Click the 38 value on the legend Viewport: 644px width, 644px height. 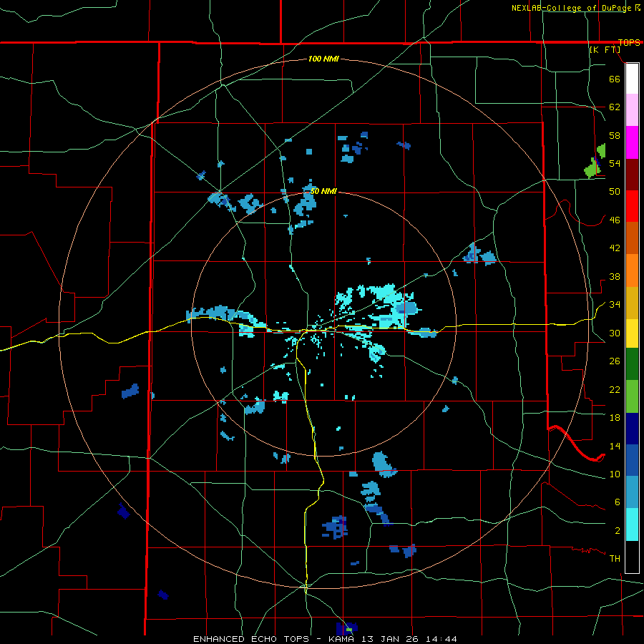pyautogui.click(x=615, y=276)
